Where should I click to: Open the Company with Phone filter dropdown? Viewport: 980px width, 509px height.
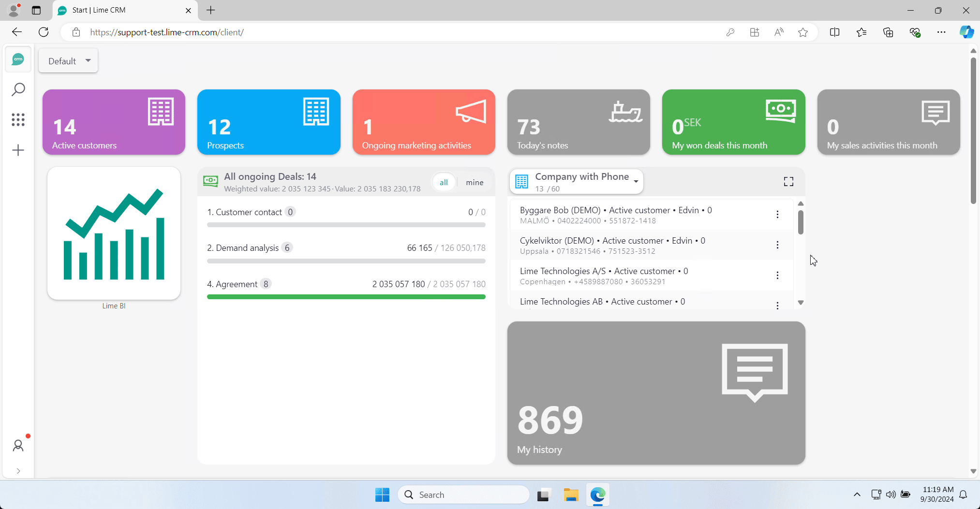(577, 182)
